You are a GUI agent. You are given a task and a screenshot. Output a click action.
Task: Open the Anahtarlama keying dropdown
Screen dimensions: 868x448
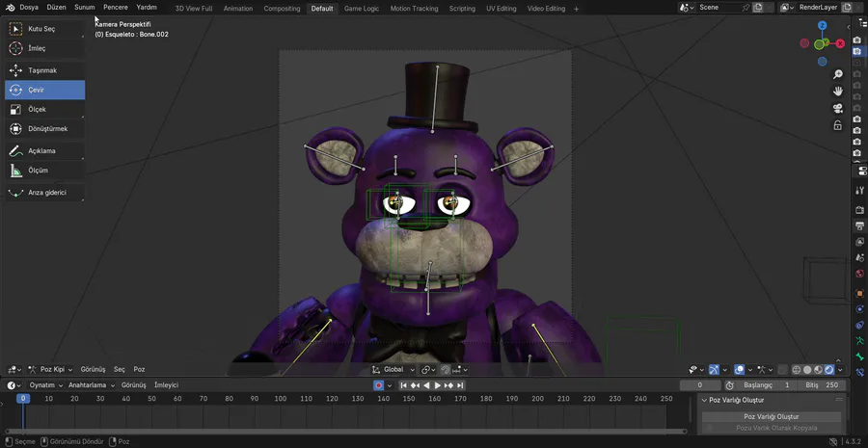[92, 385]
